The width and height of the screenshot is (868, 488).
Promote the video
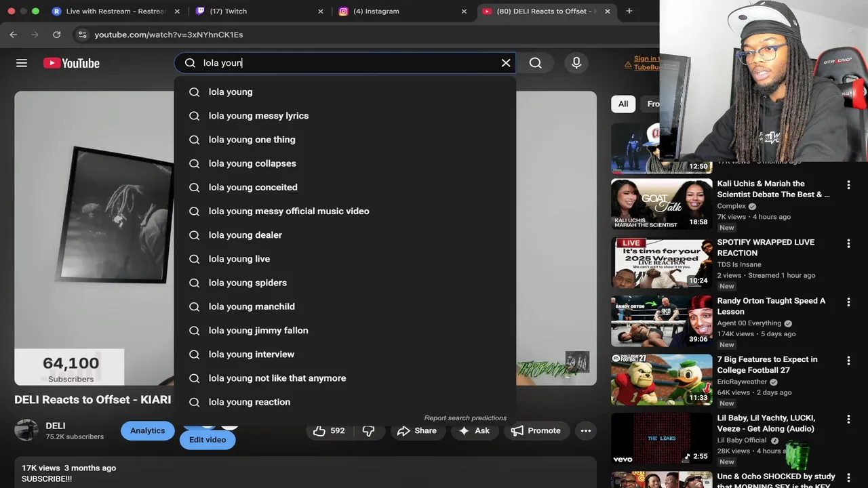[x=536, y=430]
